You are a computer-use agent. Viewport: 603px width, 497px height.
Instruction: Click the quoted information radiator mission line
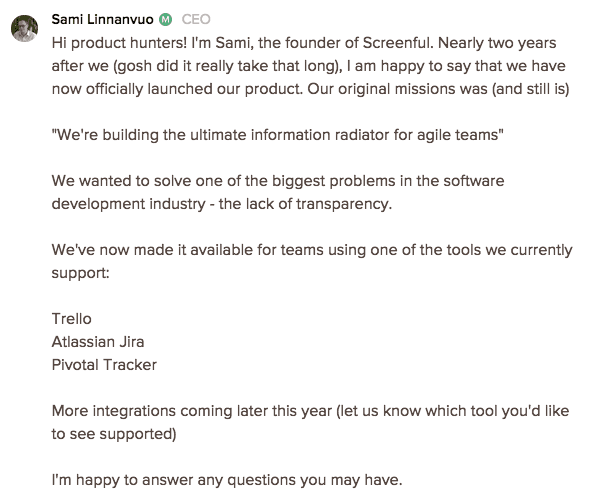pos(277,135)
